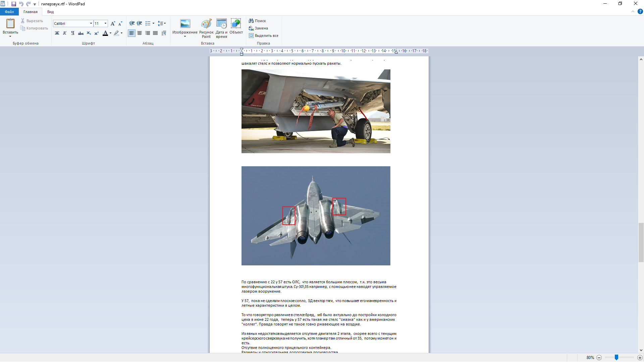Collapse the ribbon with the chevron
This screenshot has height=362, width=644.
click(x=633, y=11)
